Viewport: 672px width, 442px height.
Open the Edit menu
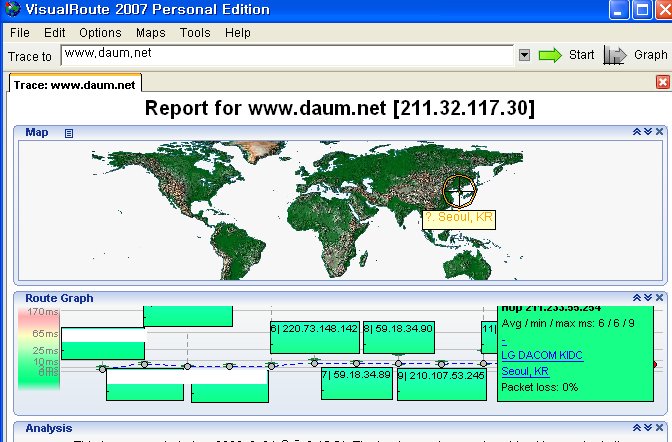(x=54, y=33)
